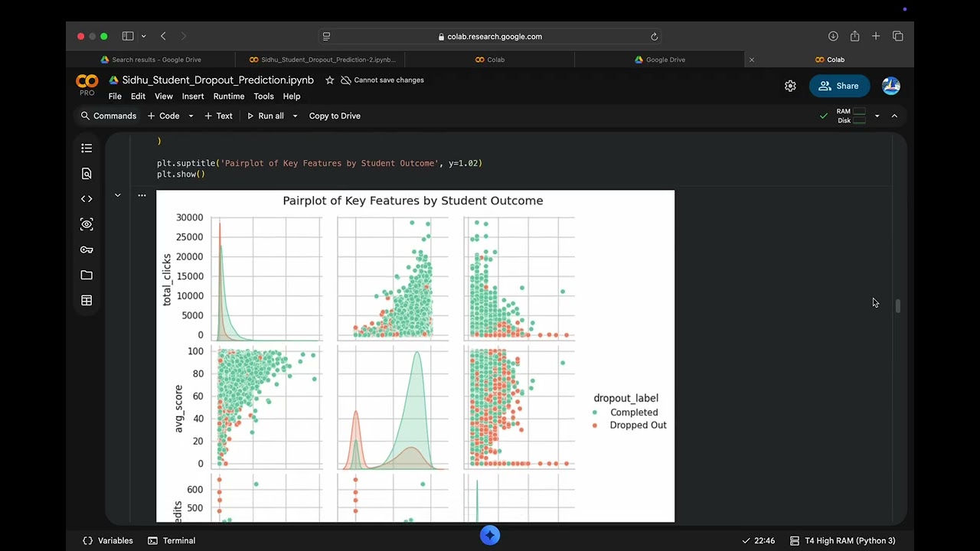Open the Help menu
Screen dimensions: 980x551
(x=292, y=96)
